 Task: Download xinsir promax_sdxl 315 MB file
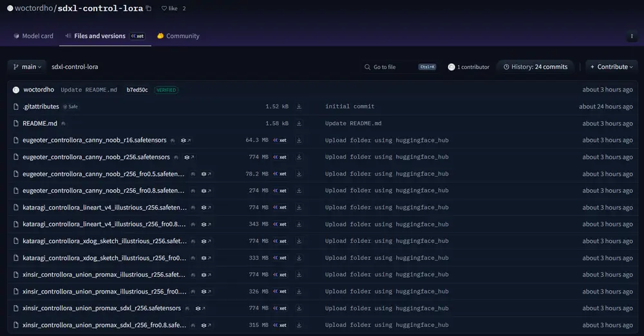(x=299, y=325)
